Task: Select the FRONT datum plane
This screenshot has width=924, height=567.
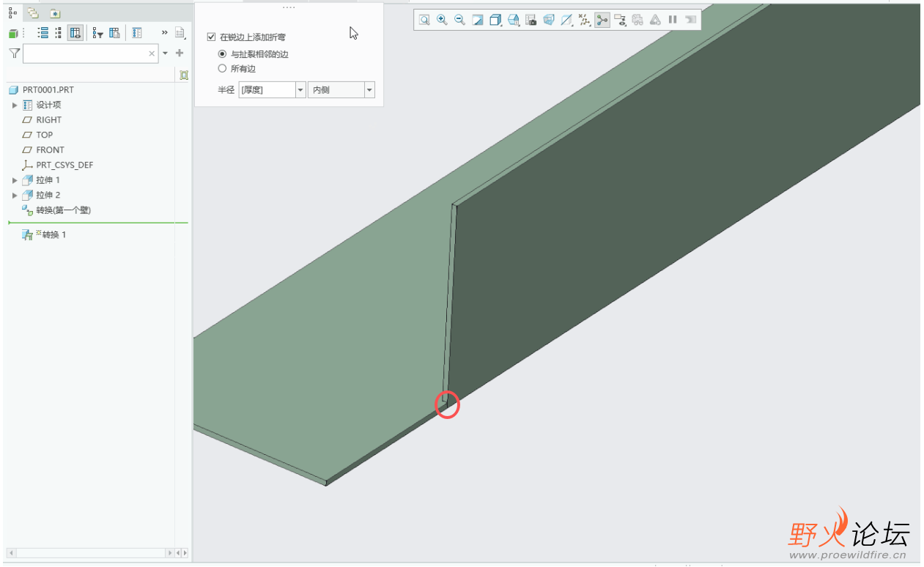Action: tap(51, 150)
